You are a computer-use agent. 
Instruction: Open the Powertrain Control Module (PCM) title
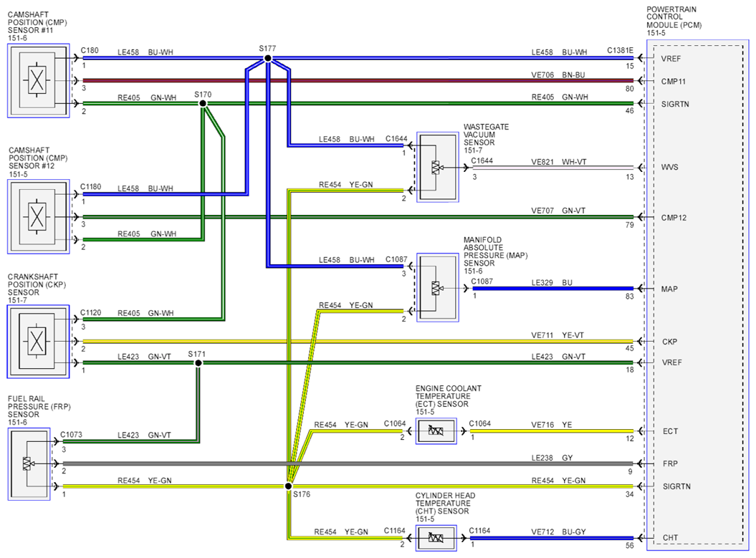(x=674, y=17)
